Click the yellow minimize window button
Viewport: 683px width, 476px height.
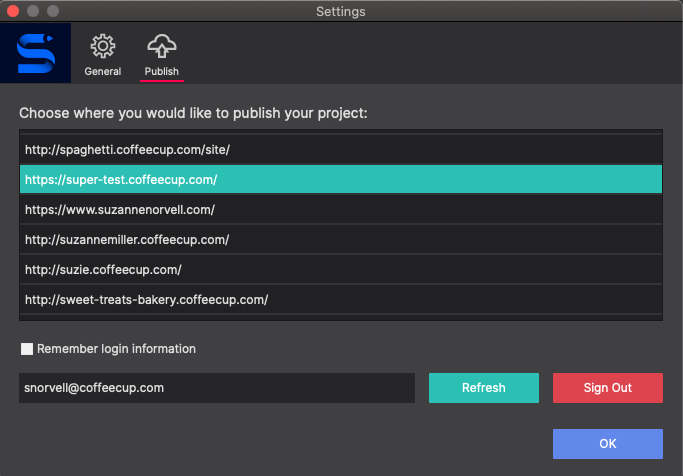[x=33, y=11]
